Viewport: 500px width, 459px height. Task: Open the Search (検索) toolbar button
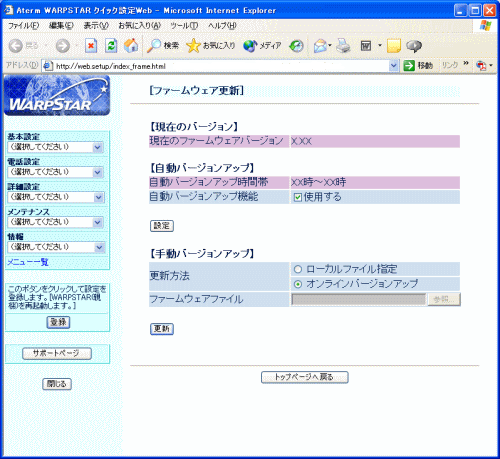pyautogui.click(x=163, y=46)
